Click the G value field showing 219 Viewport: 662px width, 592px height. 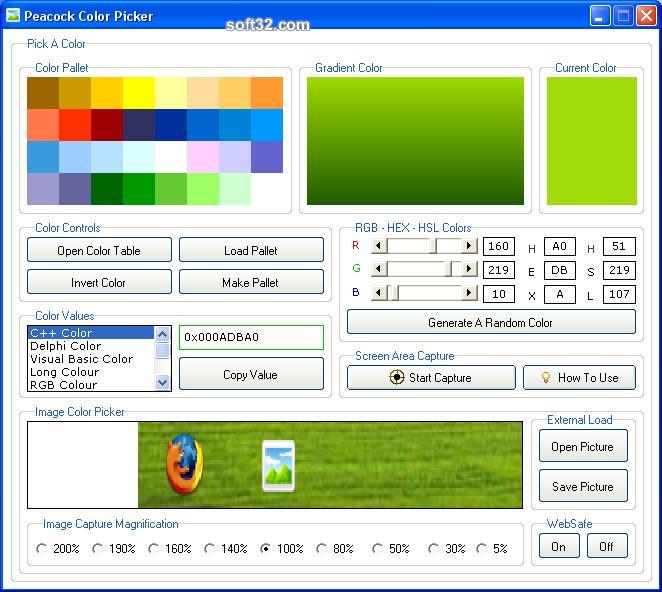[499, 269]
